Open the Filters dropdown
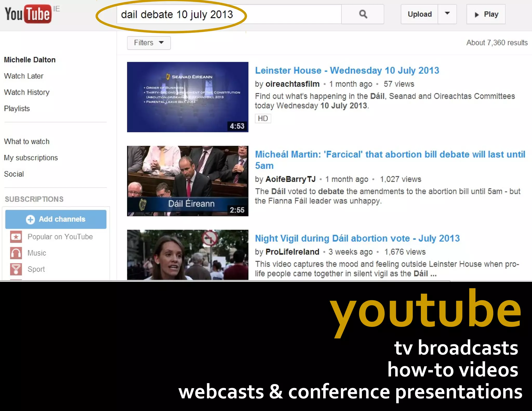Viewport: 532px width, 411px height. point(149,43)
